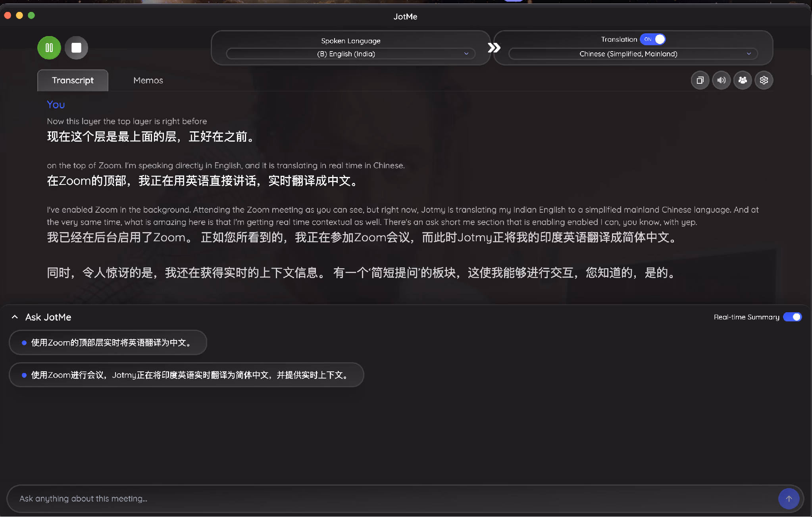Click the 'Real-time Summary' label
This screenshot has width=812, height=517.
tap(747, 317)
